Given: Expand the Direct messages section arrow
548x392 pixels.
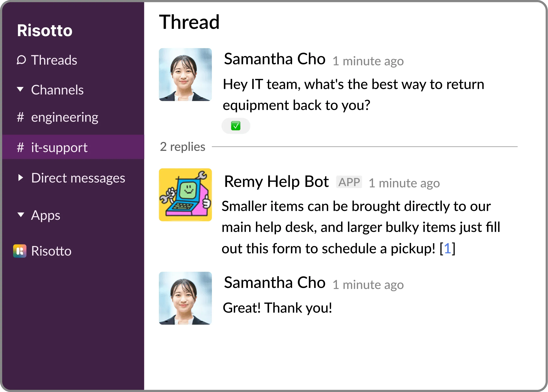Looking at the screenshot, I should point(21,178).
